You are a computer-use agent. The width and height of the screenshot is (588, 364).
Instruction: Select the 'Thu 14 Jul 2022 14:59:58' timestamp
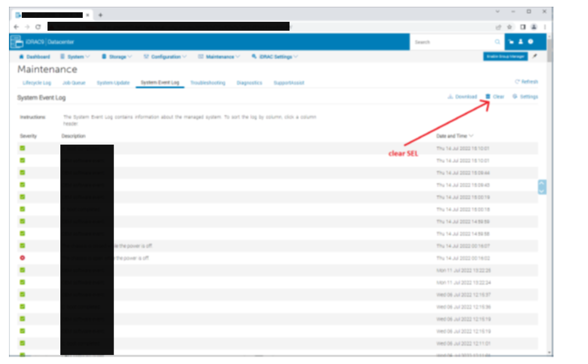pyautogui.click(x=463, y=234)
